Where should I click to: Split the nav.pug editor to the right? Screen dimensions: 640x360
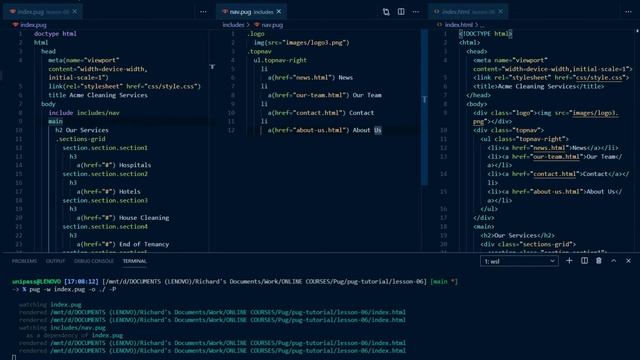pos(401,12)
